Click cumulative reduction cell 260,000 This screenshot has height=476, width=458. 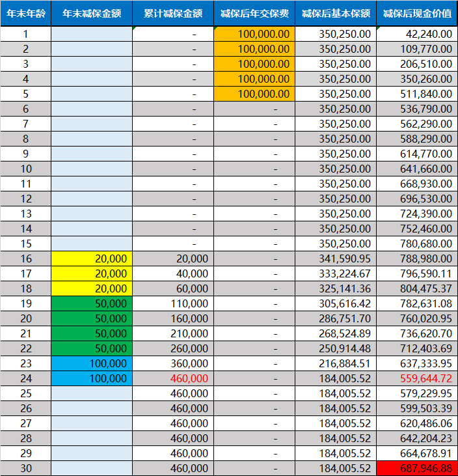173,348
